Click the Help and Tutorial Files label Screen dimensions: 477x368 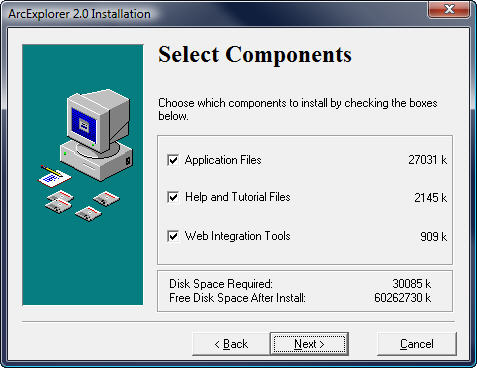click(238, 197)
